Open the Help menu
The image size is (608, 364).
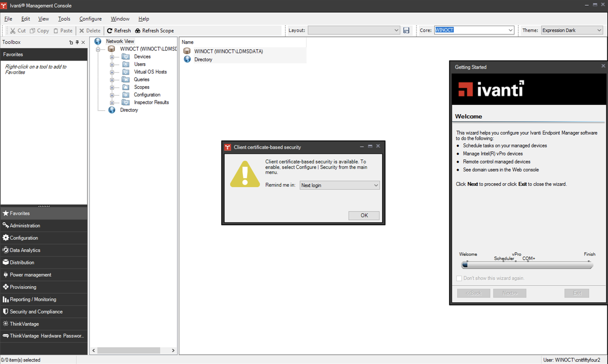[144, 19]
